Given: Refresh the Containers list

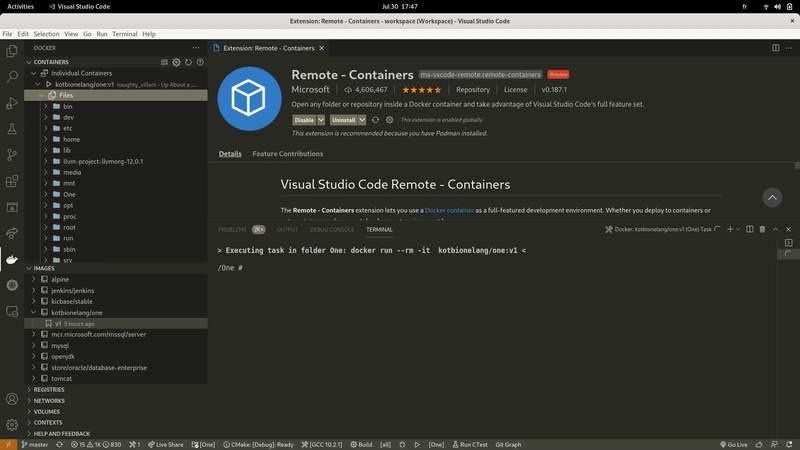Looking at the screenshot, I should [188, 62].
